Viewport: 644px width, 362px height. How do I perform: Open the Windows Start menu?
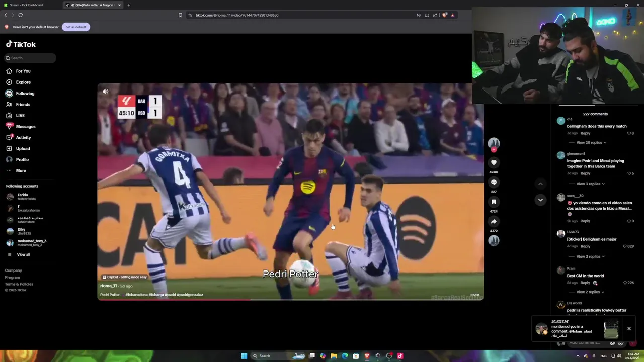coord(244,356)
